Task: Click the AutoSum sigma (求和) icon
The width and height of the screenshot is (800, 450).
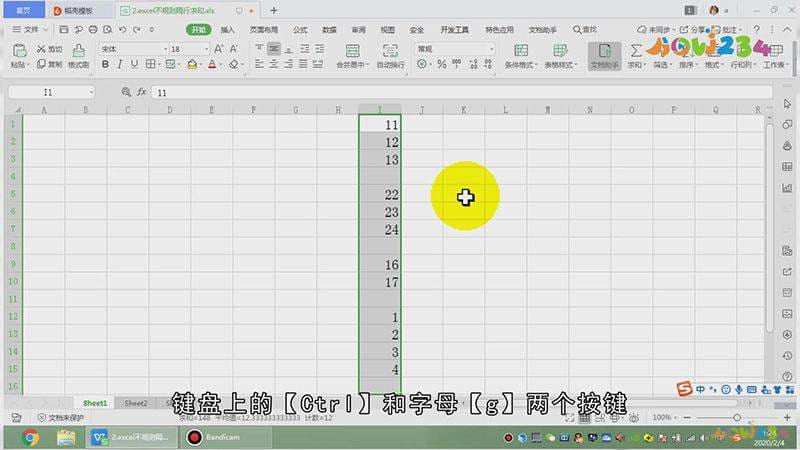Action: click(636, 50)
